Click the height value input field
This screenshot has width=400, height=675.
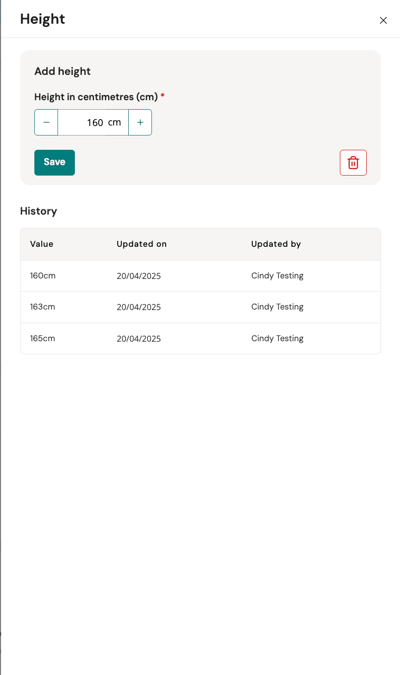tap(93, 122)
